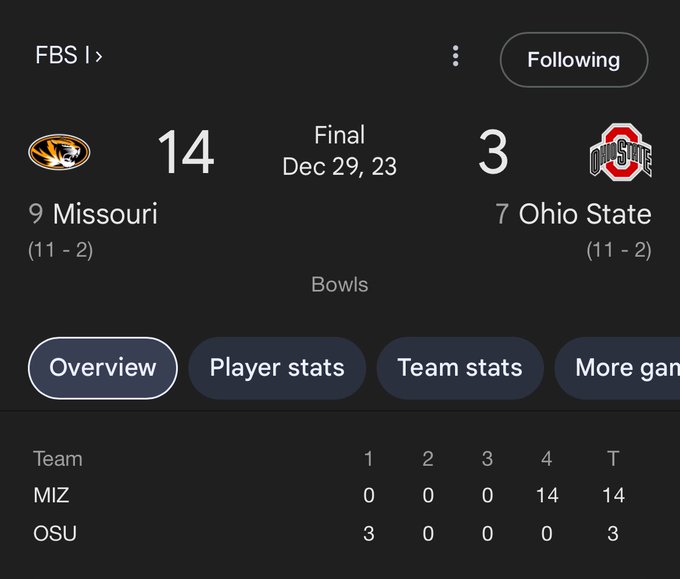
Task: Open Missouri team name link
Action: 105,214
